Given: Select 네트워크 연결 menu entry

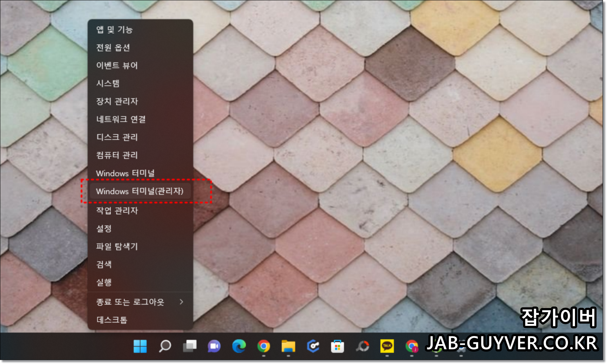Looking at the screenshot, I should tap(140, 119).
